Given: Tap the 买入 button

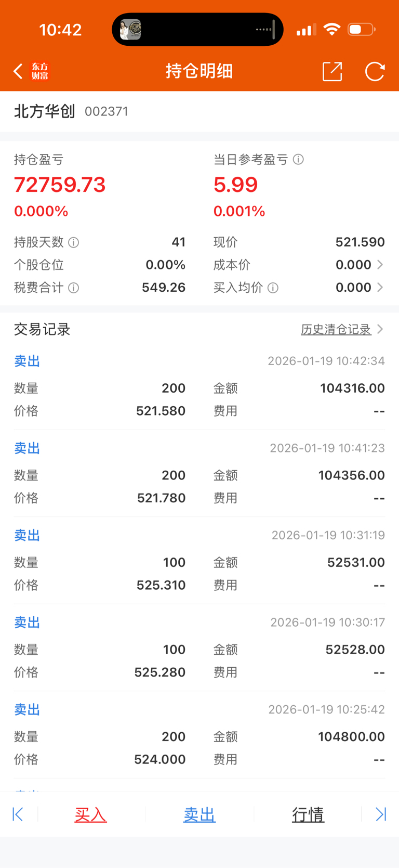Looking at the screenshot, I should [x=90, y=814].
